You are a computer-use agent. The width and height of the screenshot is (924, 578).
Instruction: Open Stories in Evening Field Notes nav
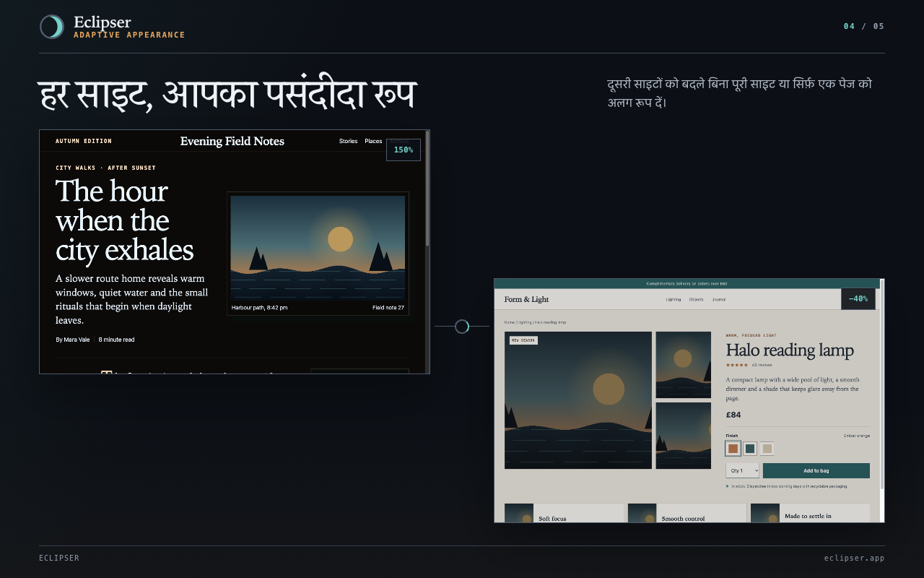[x=348, y=141]
